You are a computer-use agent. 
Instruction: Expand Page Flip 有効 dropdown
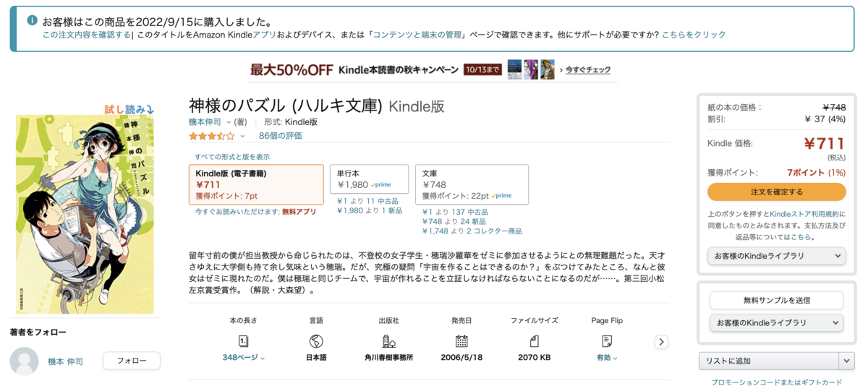click(x=607, y=358)
